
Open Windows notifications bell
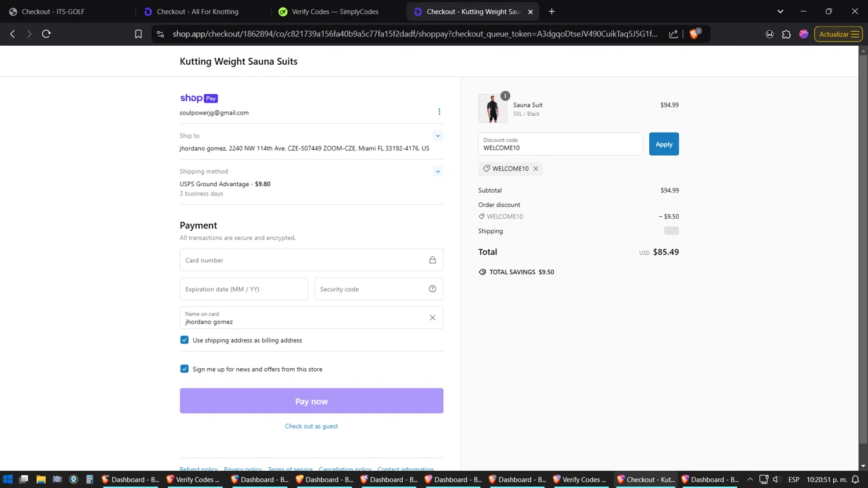[x=855, y=479]
